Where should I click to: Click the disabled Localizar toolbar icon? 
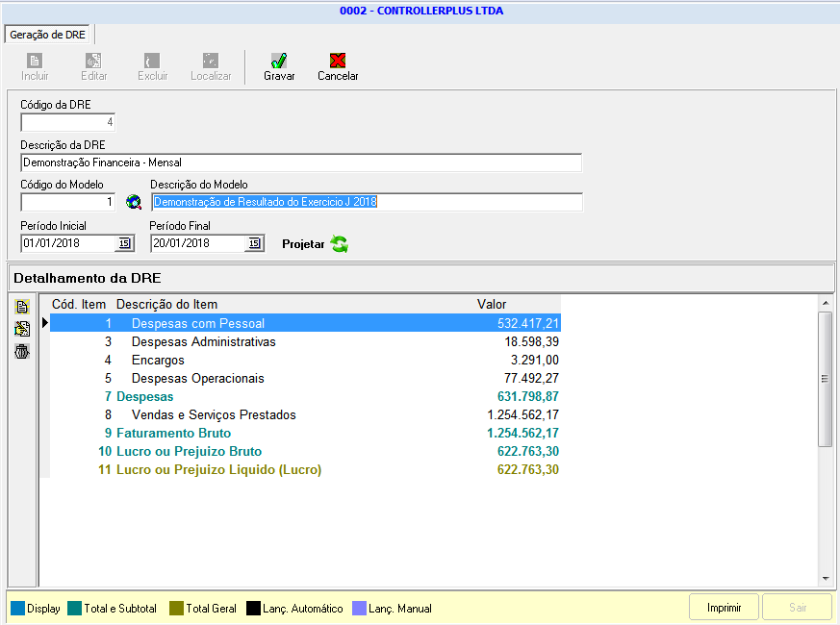coord(211,61)
